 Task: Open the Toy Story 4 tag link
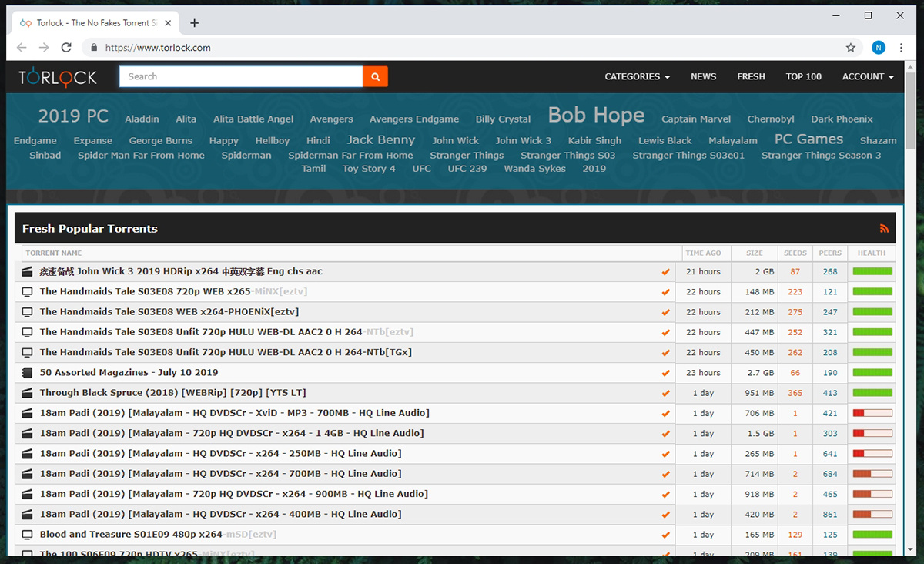pos(369,169)
